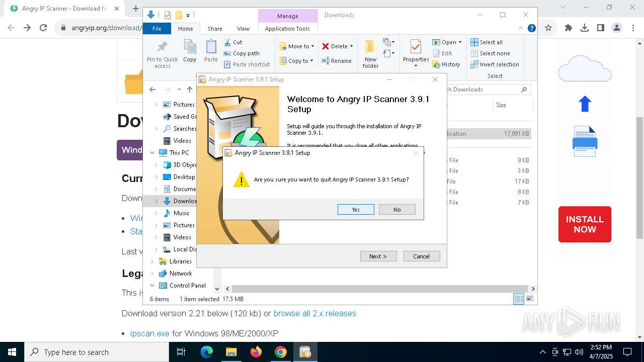Open Microsoft Edge from taskbar
The height and width of the screenshot is (362, 644).
[207, 352]
